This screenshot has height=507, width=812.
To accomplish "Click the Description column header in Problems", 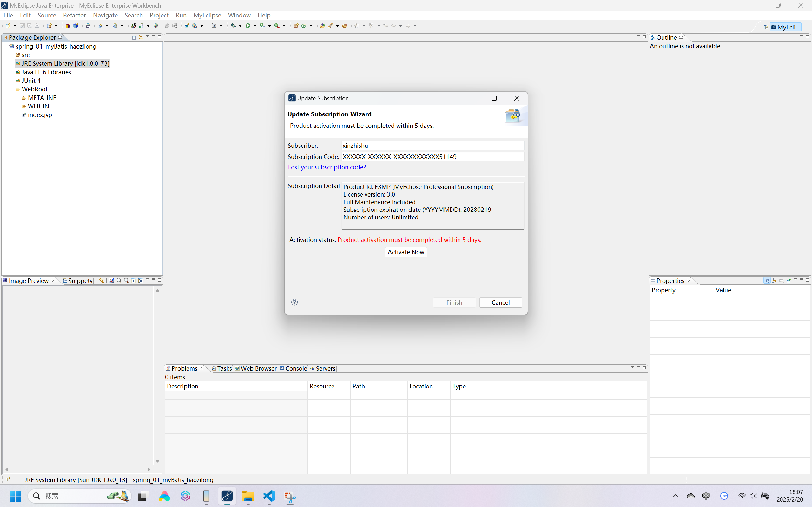I will tap(236, 386).
